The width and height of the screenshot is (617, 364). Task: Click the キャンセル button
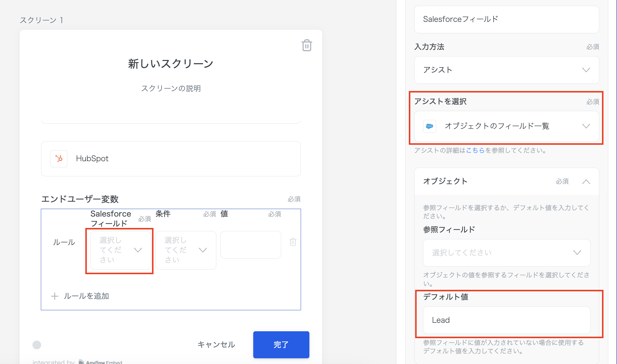tap(216, 344)
